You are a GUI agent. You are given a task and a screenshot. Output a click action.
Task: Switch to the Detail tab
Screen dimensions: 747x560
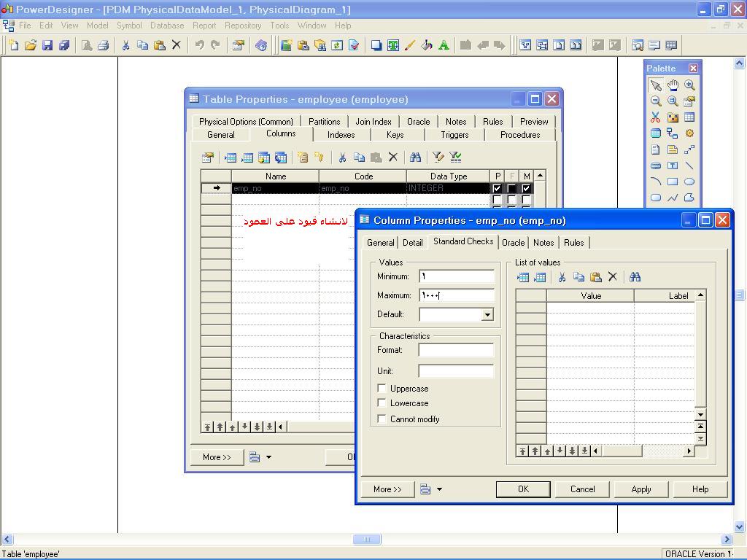[x=412, y=243]
